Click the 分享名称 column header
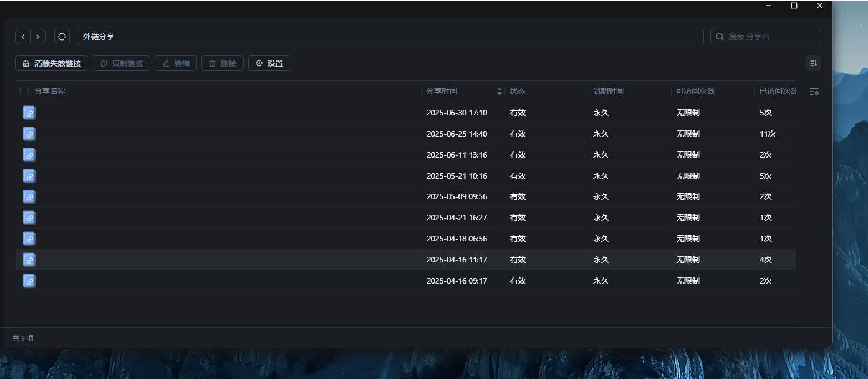This screenshot has width=868, height=379. 50,91
